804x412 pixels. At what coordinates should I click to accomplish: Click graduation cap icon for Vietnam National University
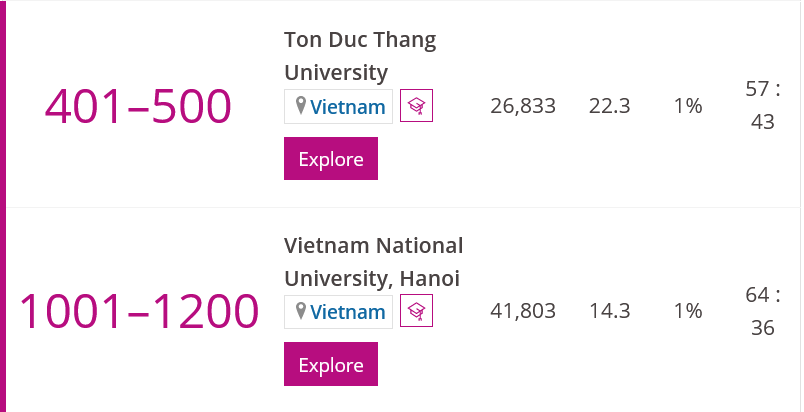click(416, 312)
